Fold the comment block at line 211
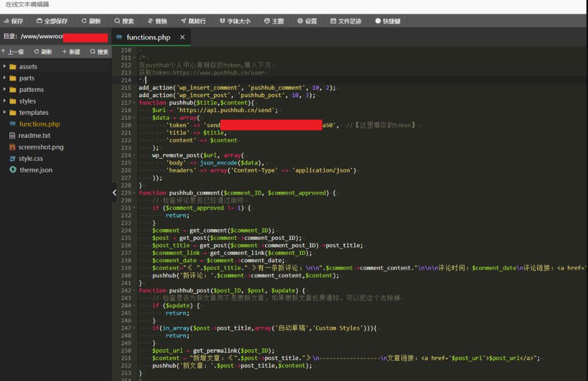The image size is (588, 381). 134,58
